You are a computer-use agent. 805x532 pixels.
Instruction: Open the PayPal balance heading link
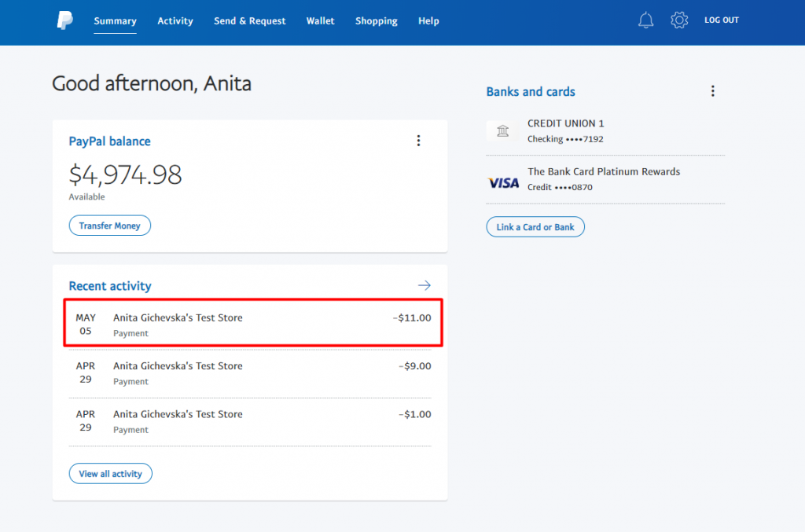tap(110, 141)
